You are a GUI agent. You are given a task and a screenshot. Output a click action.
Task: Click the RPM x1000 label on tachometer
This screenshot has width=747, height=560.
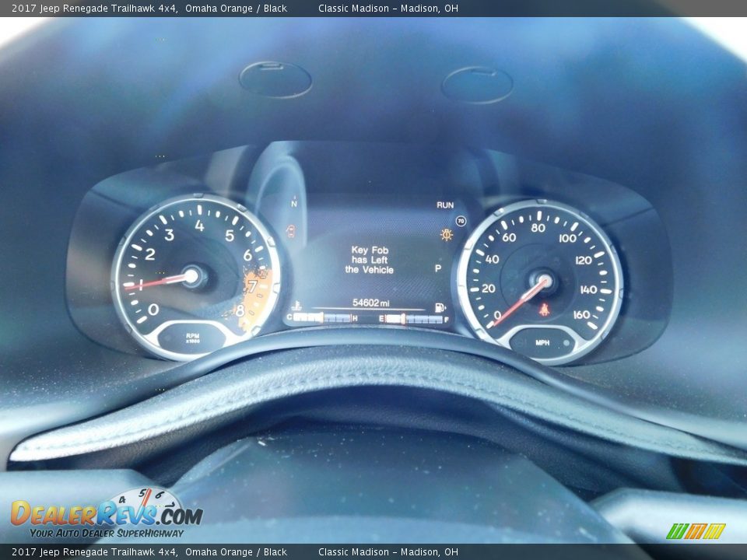click(192, 338)
